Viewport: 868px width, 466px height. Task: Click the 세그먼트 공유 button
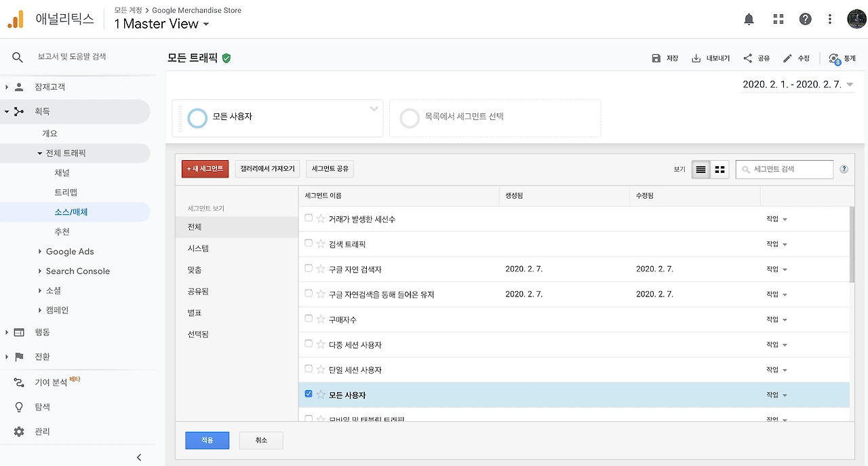coord(330,169)
